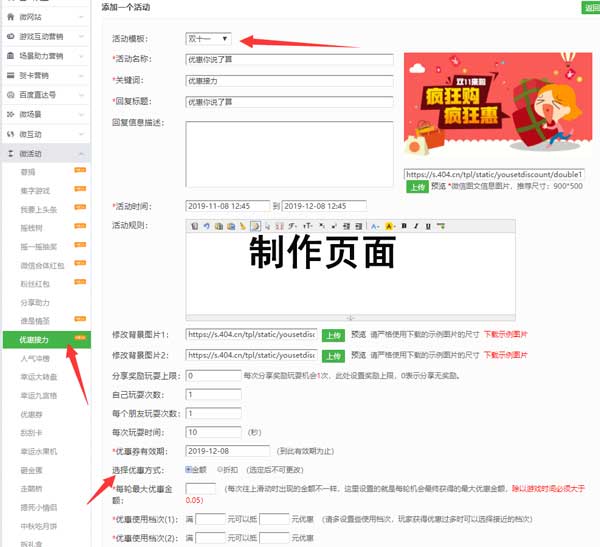Click the 活动名称 input field
The width and height of the screenshot is (600, 547).
[289, 59]
